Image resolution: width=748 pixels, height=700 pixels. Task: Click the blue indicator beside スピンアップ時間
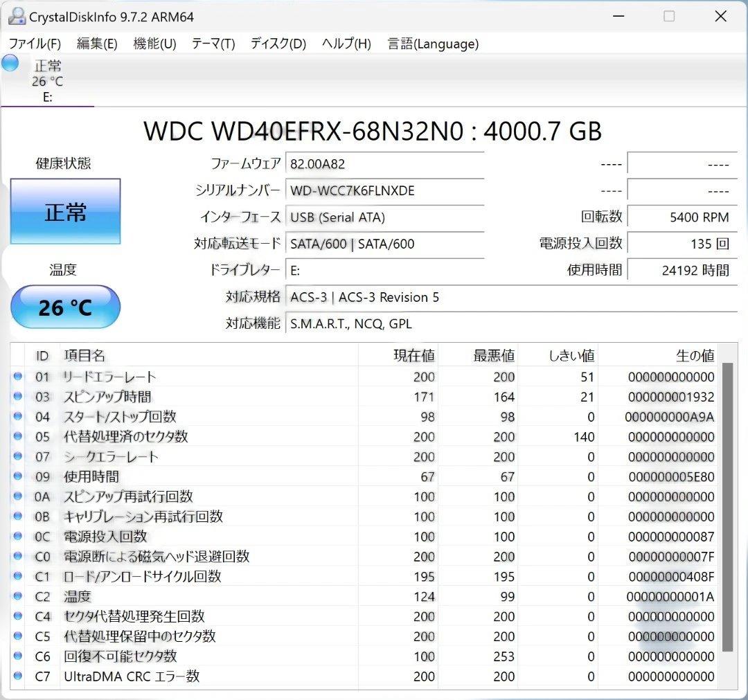tap(17, 397)
